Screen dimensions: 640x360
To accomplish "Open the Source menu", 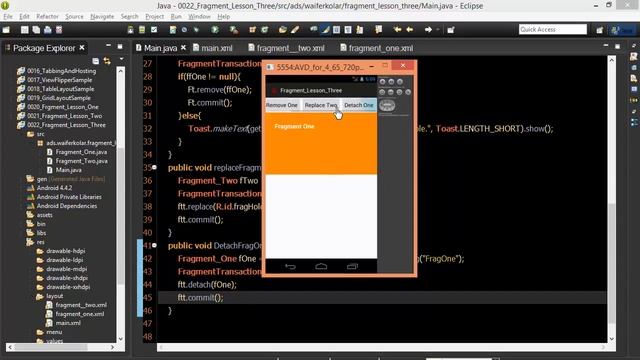I will pyautogui.click(x=74, y=16).
